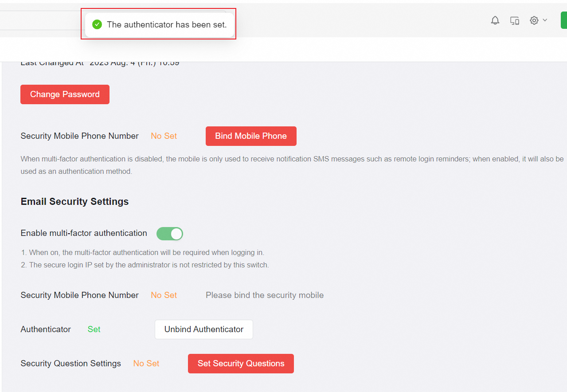The width and height of the screenshot is (567, 392).
Task: Click the green button at top-right edge
Action: (563, 20)
